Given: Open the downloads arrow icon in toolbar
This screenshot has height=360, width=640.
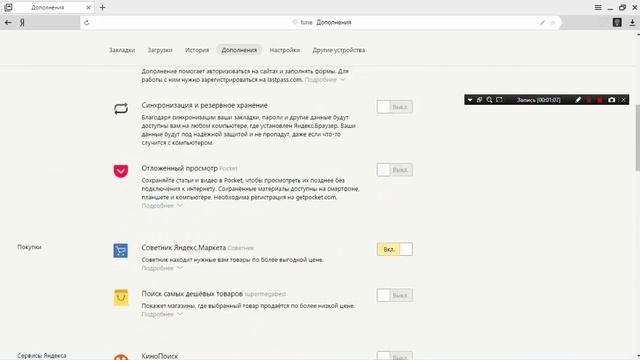Looking at the screenshot, I should (x=632, y=22).
